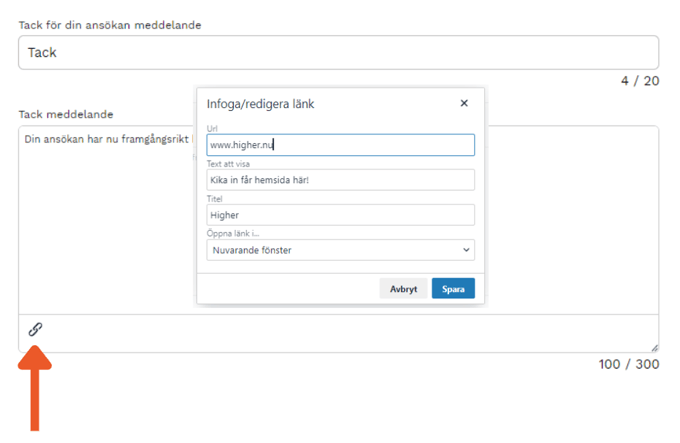Open the Nuvarande fönster dropdown
Viewport: 680px width, 443px height.
(340, 250)
